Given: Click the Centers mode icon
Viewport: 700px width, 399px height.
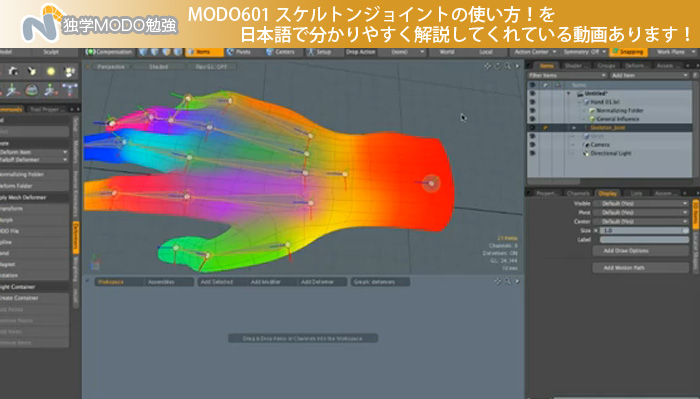Looking at the screenshot, I should pyautogui.click(x=270, y=52).
